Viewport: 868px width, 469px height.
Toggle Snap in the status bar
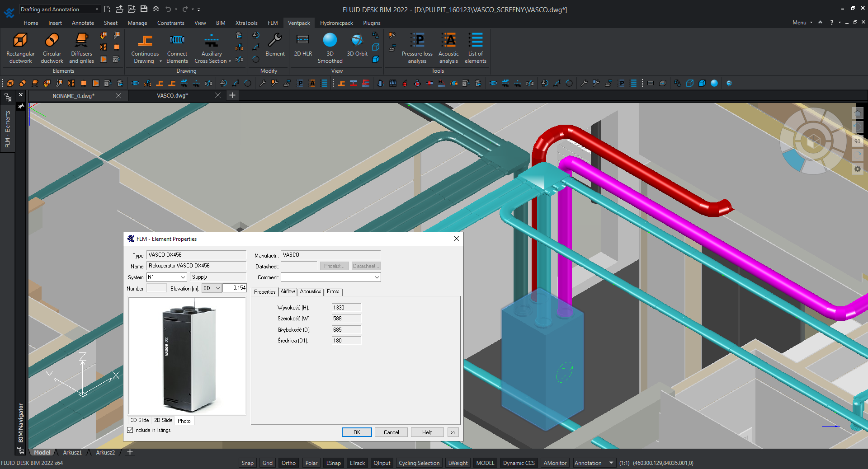[x=247, y=463]
